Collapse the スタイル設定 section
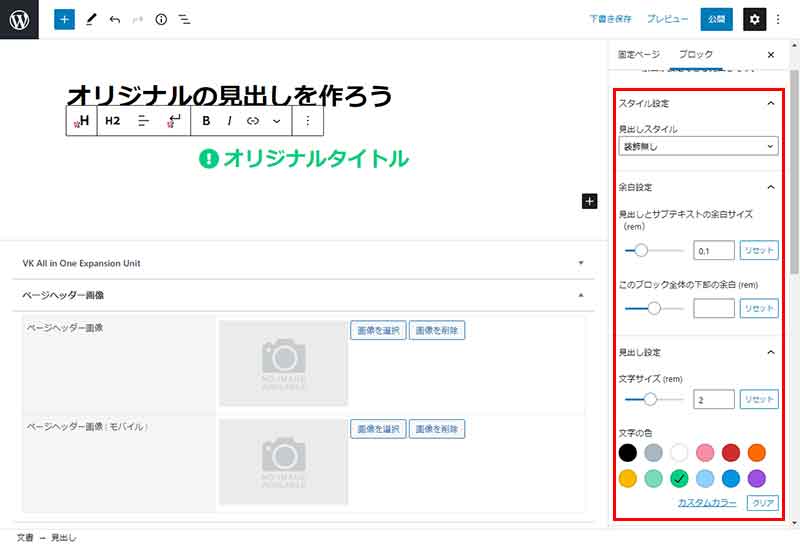 [770, 104]
